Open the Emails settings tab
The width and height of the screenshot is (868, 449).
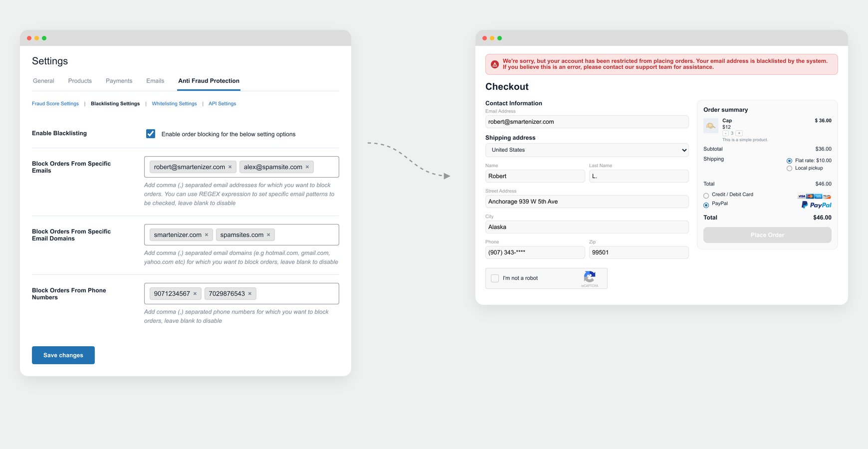click(155, 81)
